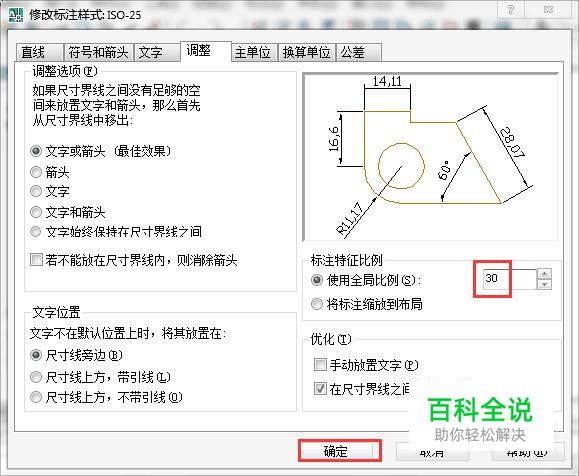Viewport: 579px width, 476px height.
Task: Open the 文字 tab
Action: [157, 52]
